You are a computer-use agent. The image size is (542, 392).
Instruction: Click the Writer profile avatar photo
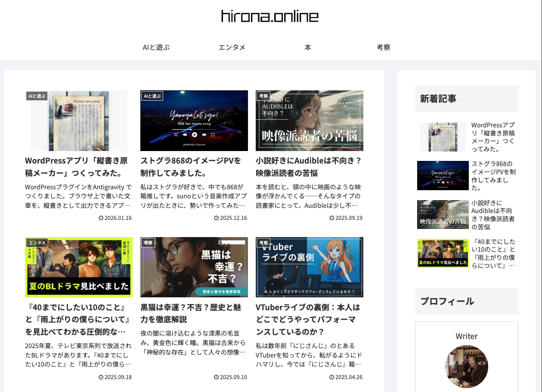coord(466,367)
